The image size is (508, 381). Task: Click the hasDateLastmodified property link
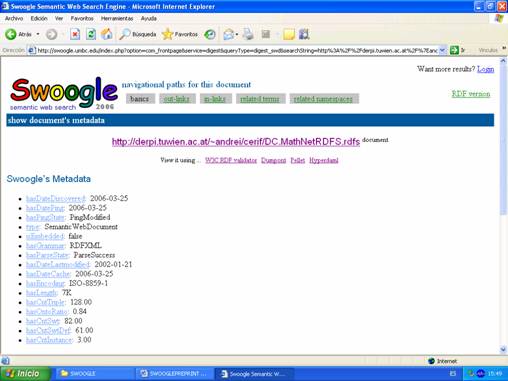(x=58, y=265)
